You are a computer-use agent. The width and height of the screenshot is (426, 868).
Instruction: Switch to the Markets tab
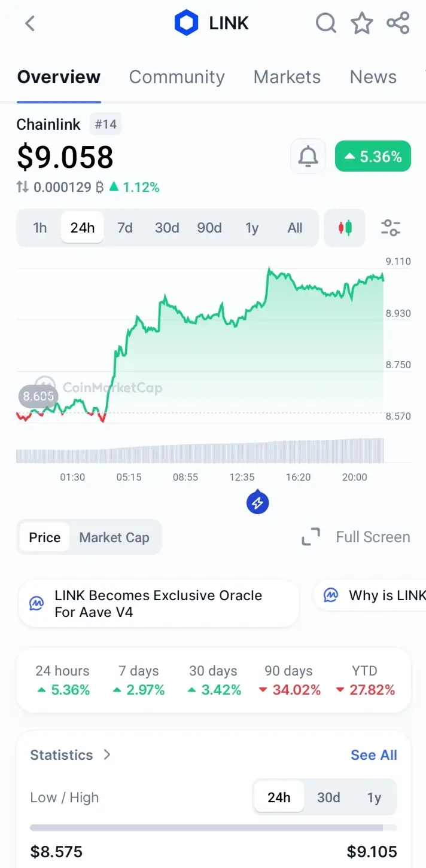pyautogui.click(x=287, y=77)
